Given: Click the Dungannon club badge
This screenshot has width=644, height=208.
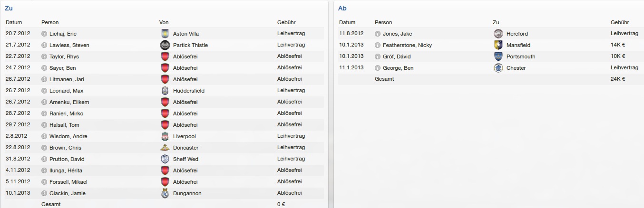Looking at the screenshot, I should click(x=165, y=193).
